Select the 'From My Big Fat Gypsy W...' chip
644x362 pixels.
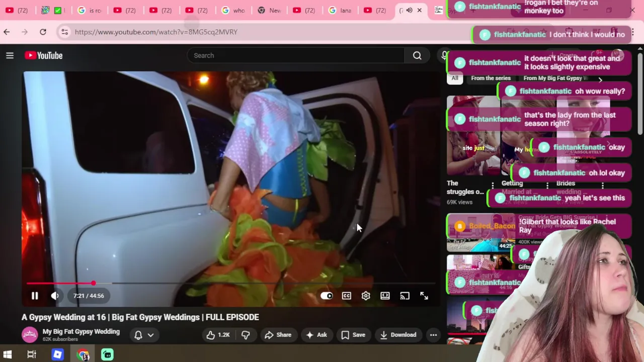click(x=555, y=78)
